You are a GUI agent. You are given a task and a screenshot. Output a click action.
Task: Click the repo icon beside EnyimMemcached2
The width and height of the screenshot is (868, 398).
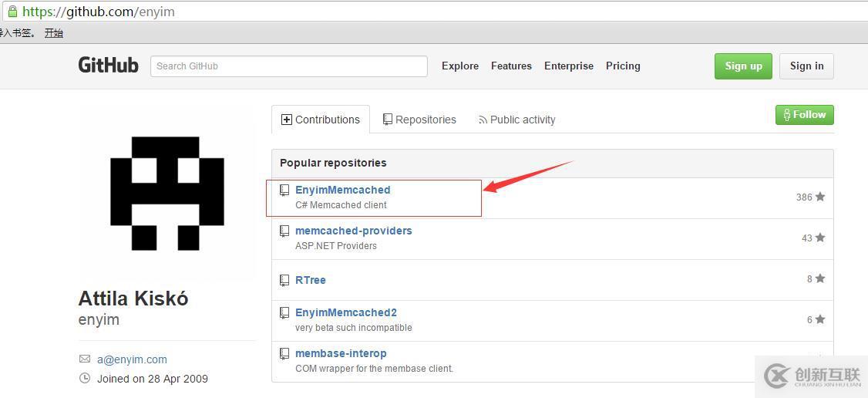284,312
